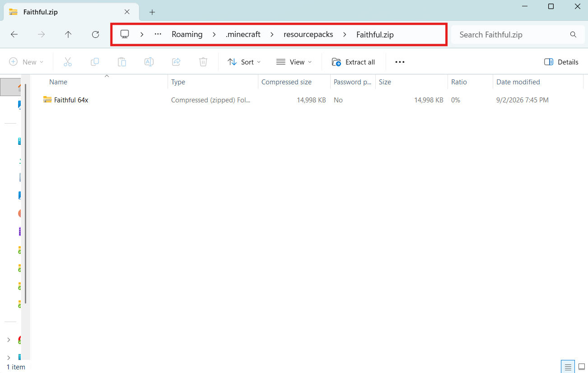Screen dimensions: 588x373
Task: Expand the chevron next to PC icon
Action: (141, 34)
